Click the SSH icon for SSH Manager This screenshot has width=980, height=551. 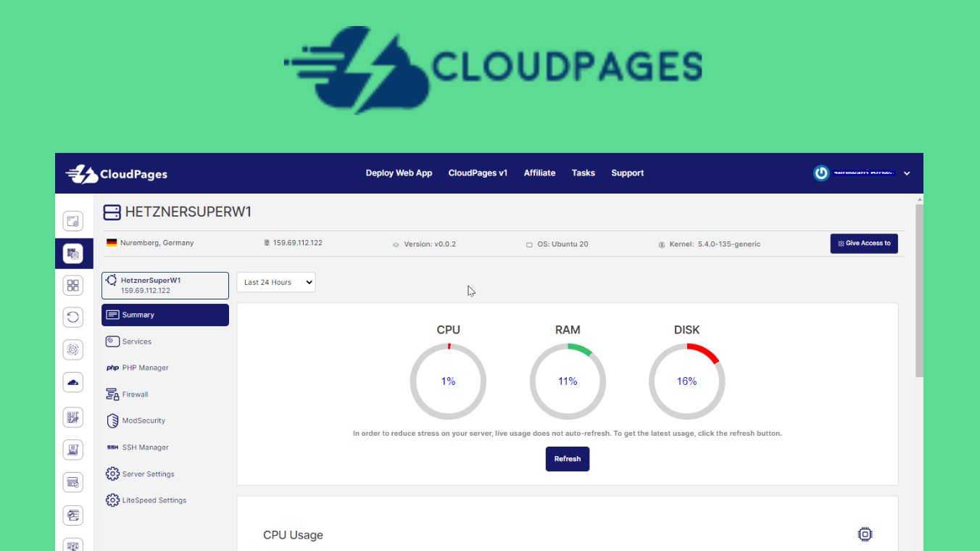coord(112,447)
